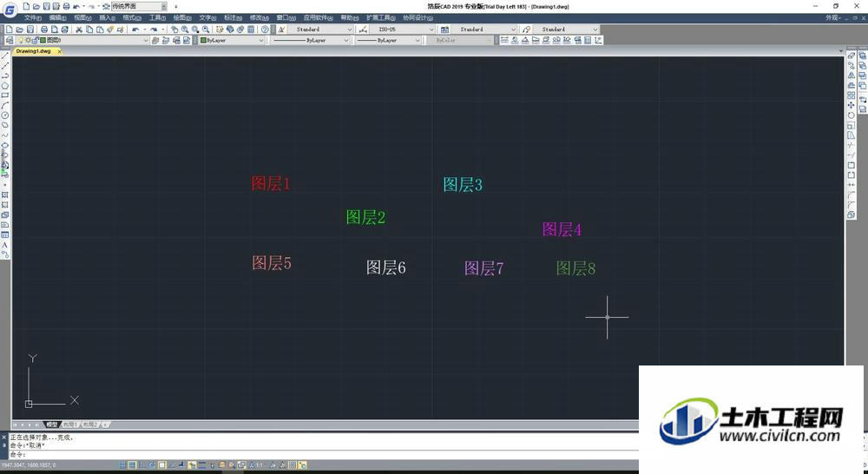The height and width of the screenshot is (474, 868).
Task: Click the undo arrow in the standard toolbar
Action: click(x=135, y=30)
